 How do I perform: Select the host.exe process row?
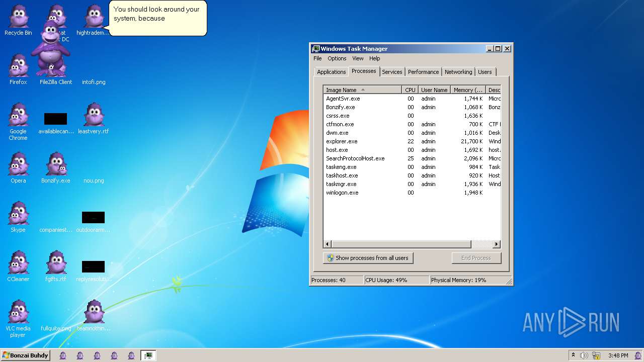(x=412, y=150)
